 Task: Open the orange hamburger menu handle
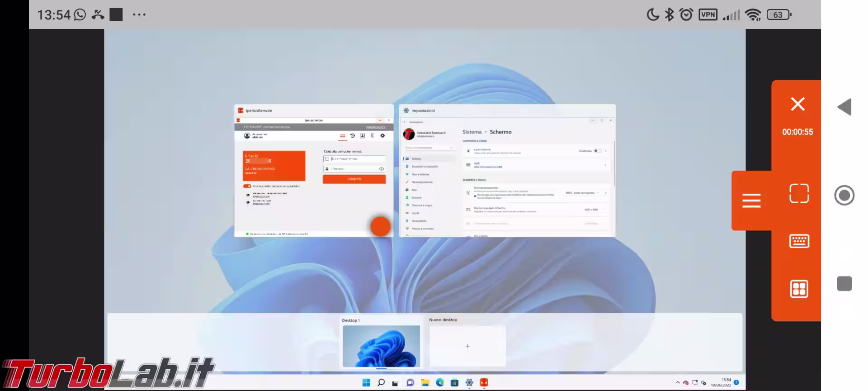pos(751,200)
